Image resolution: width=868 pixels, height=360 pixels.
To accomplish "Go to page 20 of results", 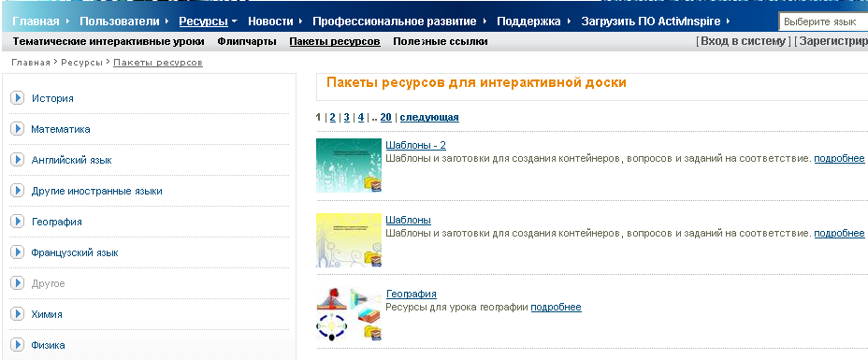I will [x=386, y=117].
